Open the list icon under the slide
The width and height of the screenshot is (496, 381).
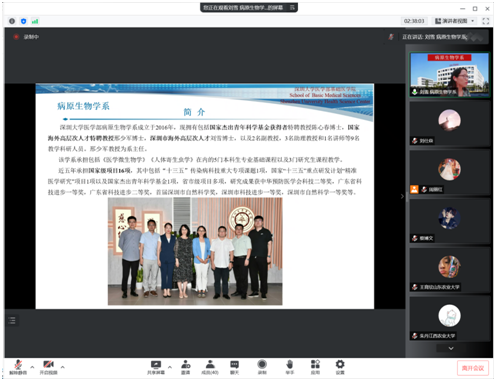[x=12, y=320]
